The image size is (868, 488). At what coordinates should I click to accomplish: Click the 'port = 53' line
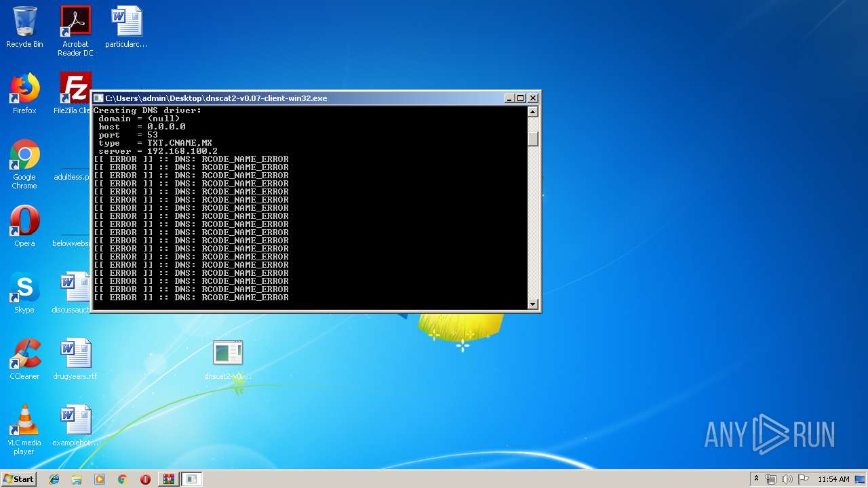(128, 135)
